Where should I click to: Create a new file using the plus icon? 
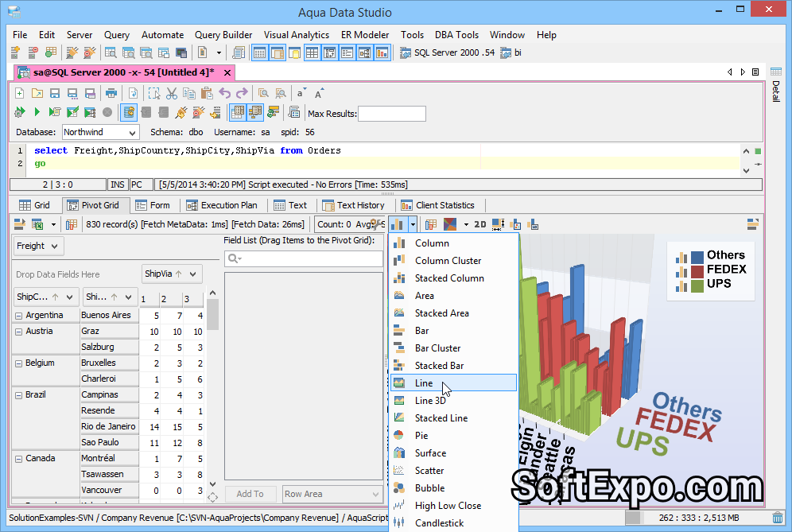19,92
